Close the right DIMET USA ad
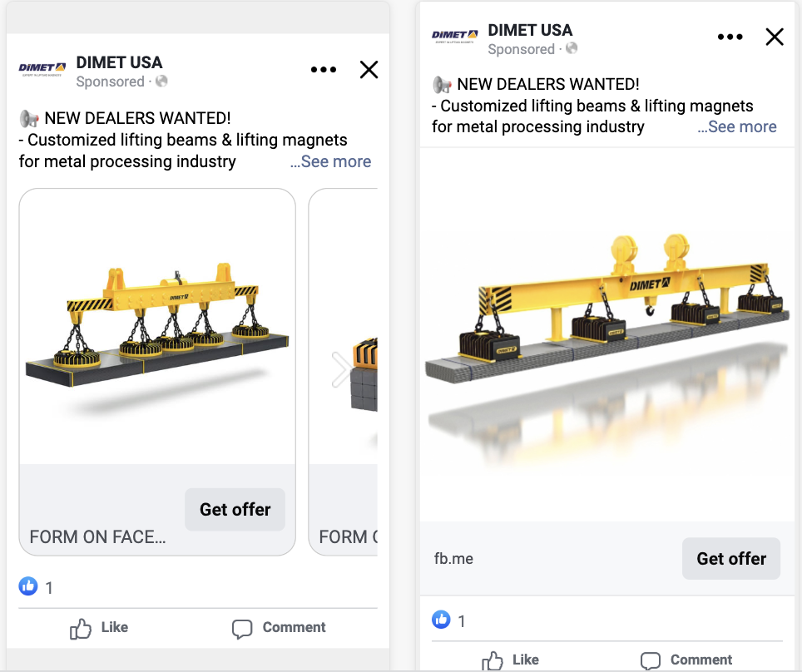This screenshot has height=672, width=802. click(775, 37)
